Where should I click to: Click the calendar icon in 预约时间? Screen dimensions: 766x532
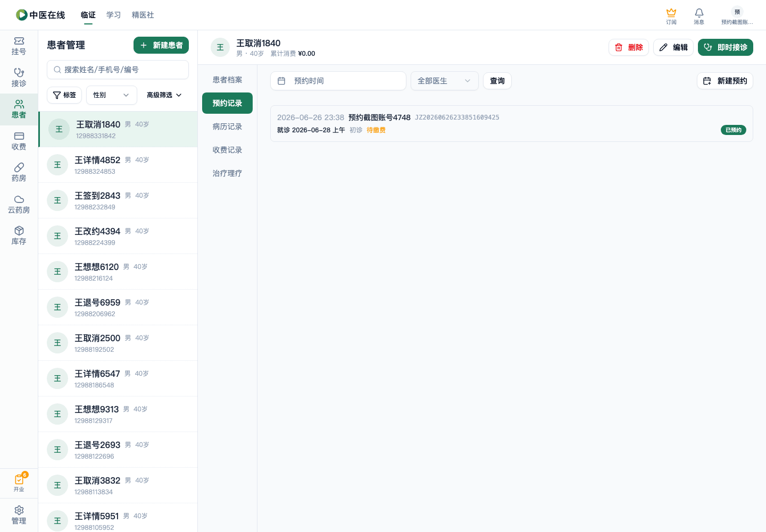tap(281, 81)
